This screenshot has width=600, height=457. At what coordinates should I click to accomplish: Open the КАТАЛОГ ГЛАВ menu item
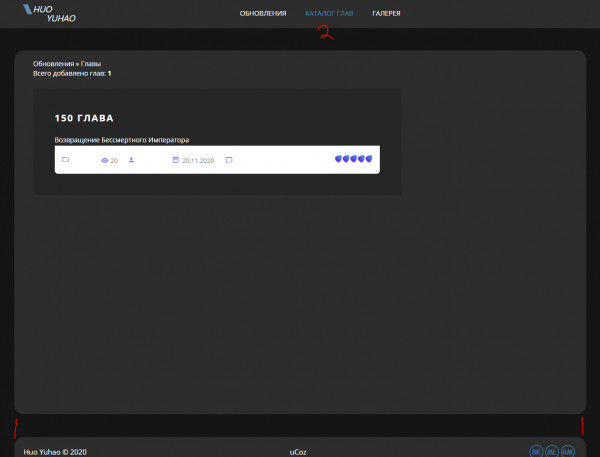coord(329,13)
